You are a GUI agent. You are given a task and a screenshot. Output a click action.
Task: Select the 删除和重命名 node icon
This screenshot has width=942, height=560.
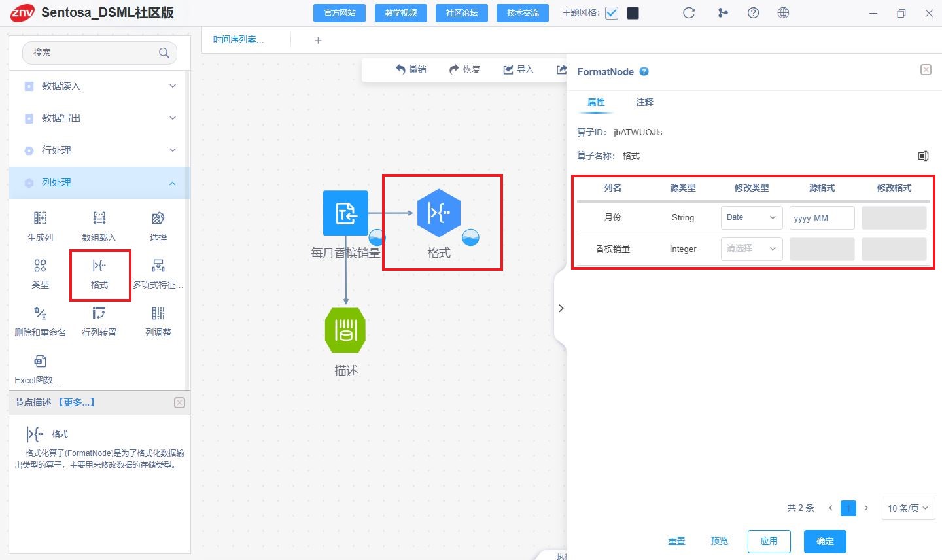coord(40,313)
